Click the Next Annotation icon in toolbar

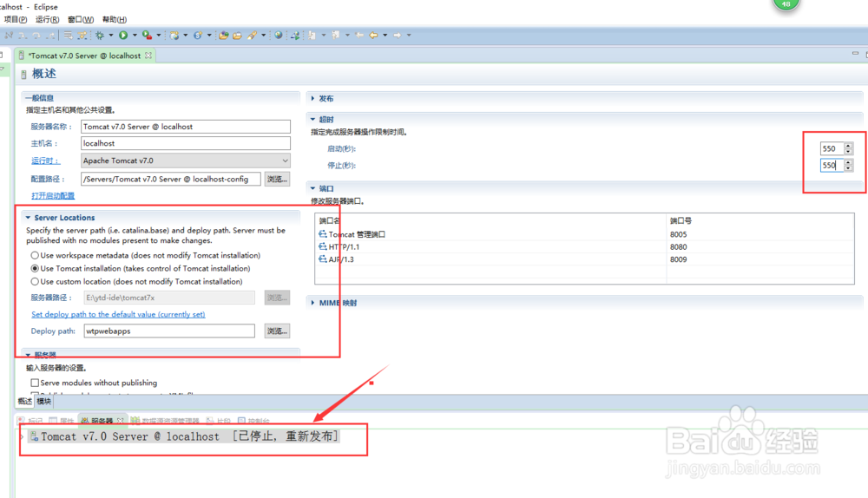click(x=312, y=36)
